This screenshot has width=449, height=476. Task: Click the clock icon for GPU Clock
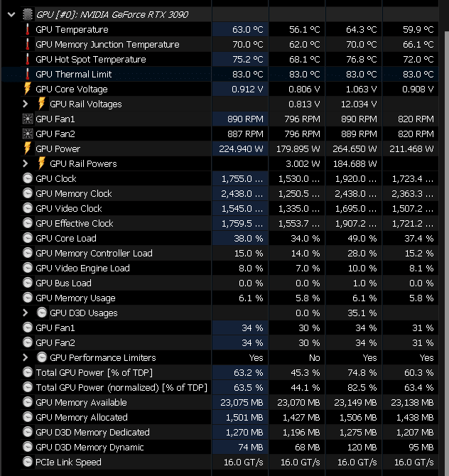point(28,178)
